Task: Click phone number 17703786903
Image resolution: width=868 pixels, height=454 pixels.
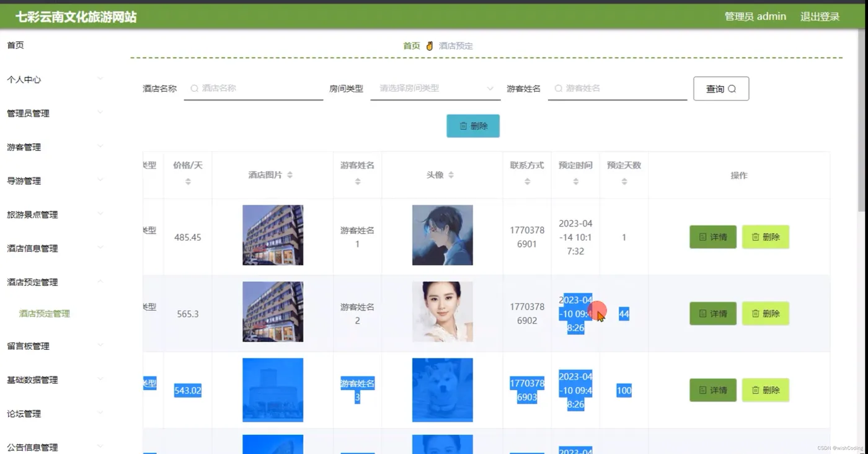Action: tap(527, 390)
